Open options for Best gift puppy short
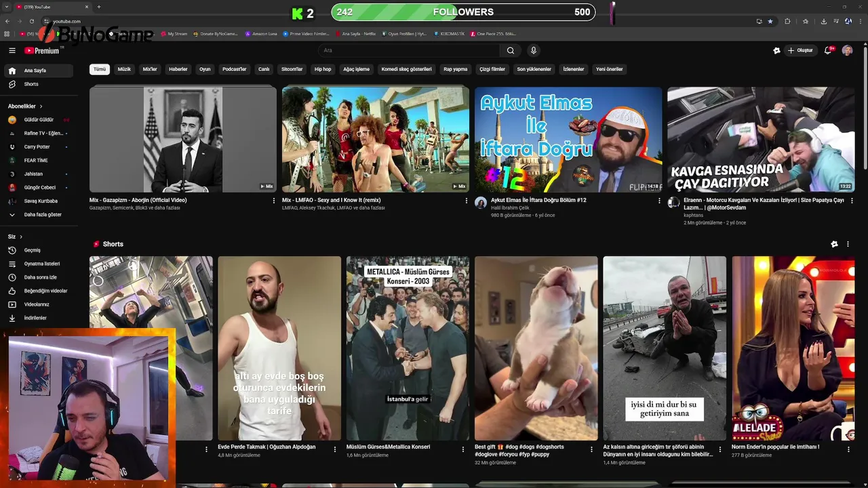 591,449
